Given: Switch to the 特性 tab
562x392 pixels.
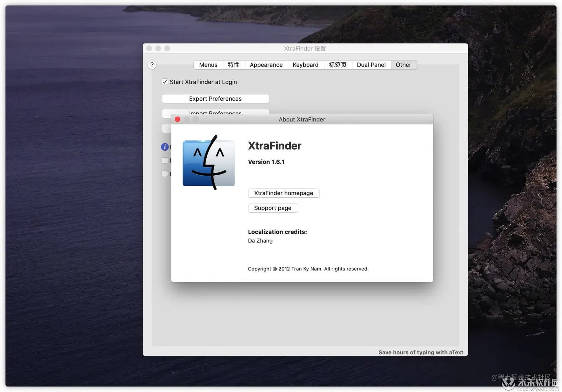Looking at the screenshot, I should coord(233,65).
